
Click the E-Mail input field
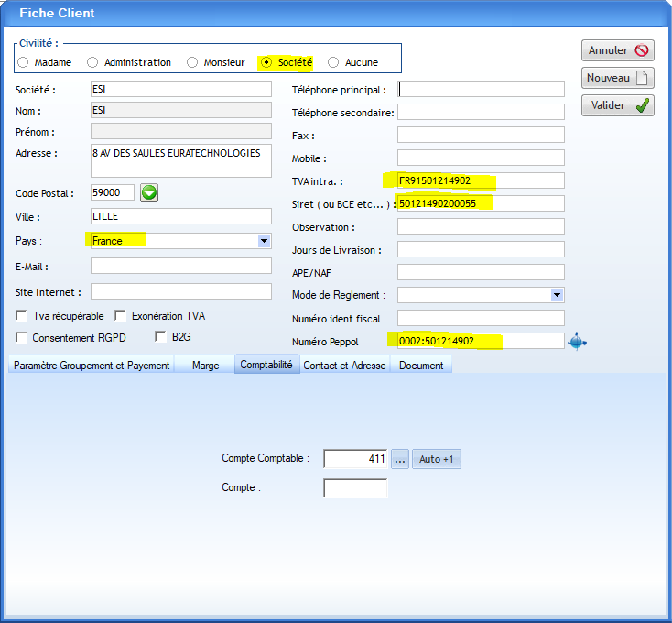coord(180,266)
